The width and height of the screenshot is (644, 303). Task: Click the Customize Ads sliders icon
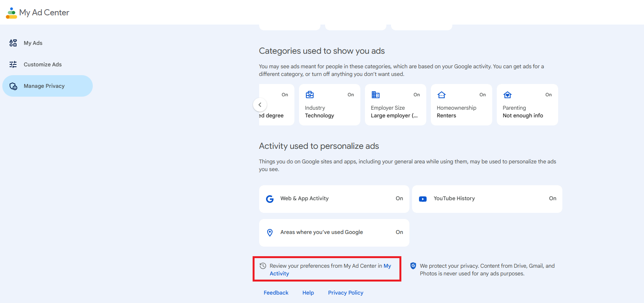tap(13, 64)
